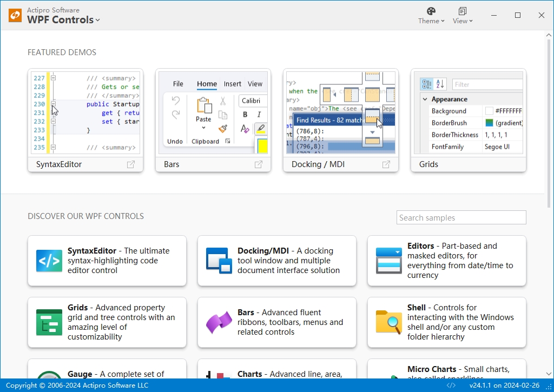Screen dimensions: 554x392
Task: Click the vertical scrollbar thumb
Action: [549, 123]
